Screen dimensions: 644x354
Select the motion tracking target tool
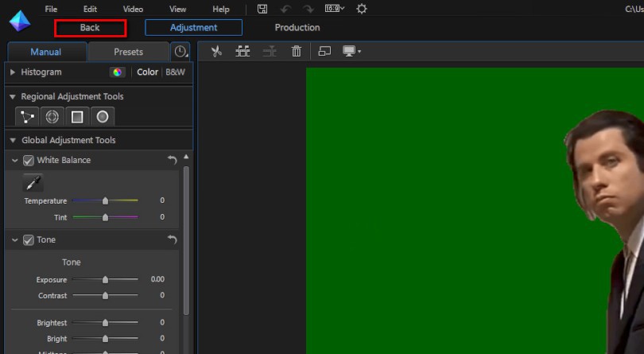pos(52,117)
